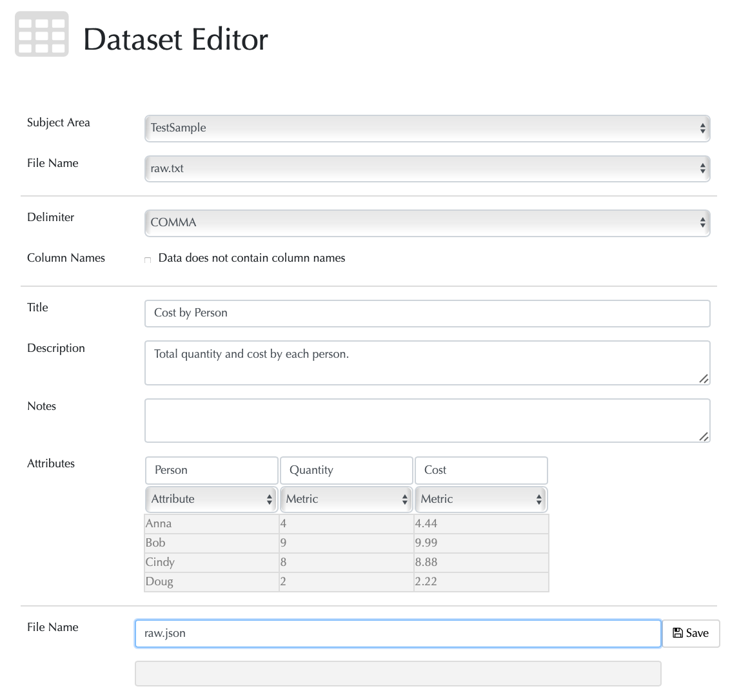Open the Person column Attribute type dropdown
Screen dimensions: 730x700
pyautogui.click(x=212, y=499)
